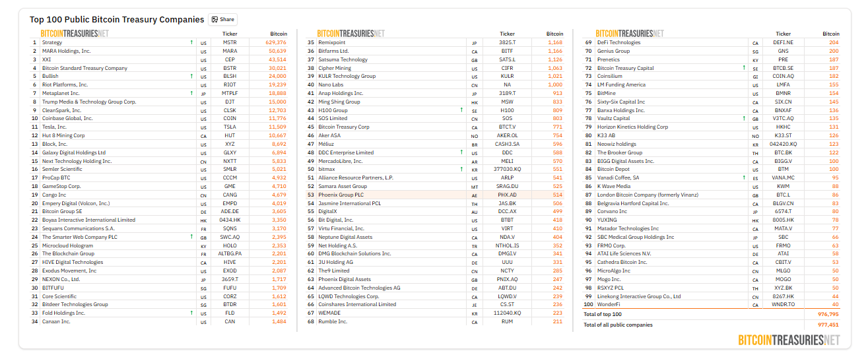Click the green arrow in bitmax row

pyautogui.click(x=461, y=169)
